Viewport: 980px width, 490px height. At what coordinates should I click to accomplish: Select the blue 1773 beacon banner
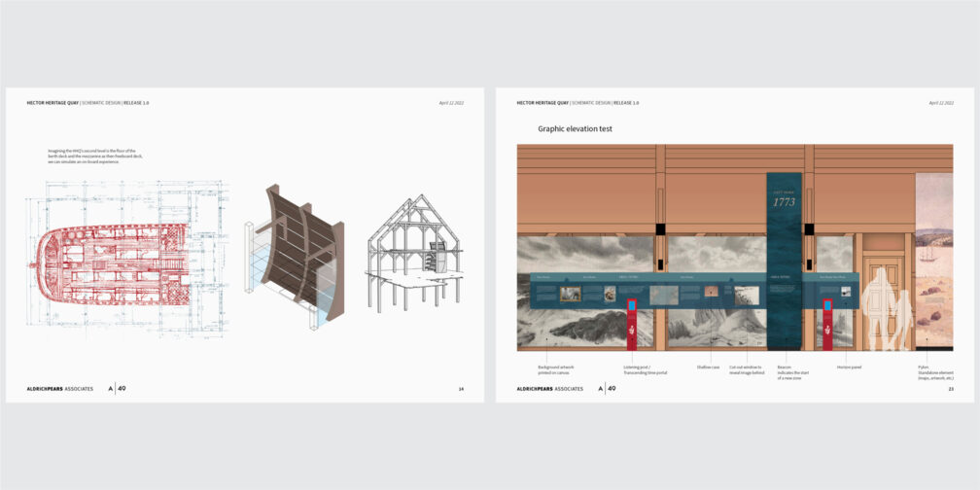coord(784,261)
